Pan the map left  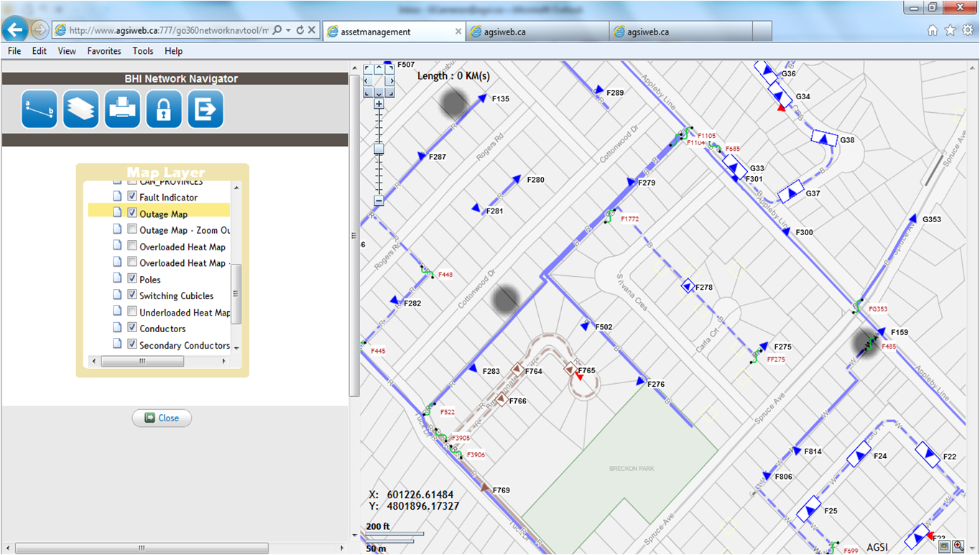(x=368, y=81)
